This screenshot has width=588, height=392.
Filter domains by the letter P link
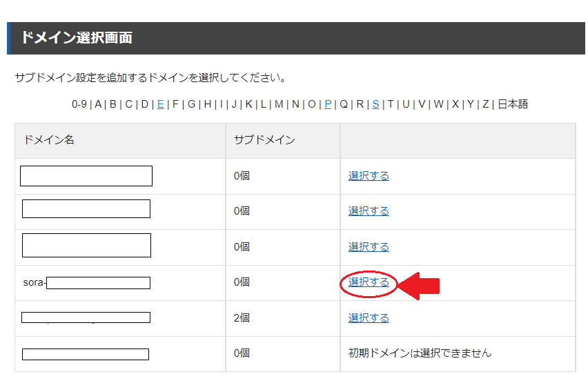pyautogui.click(x=328, y=104)
